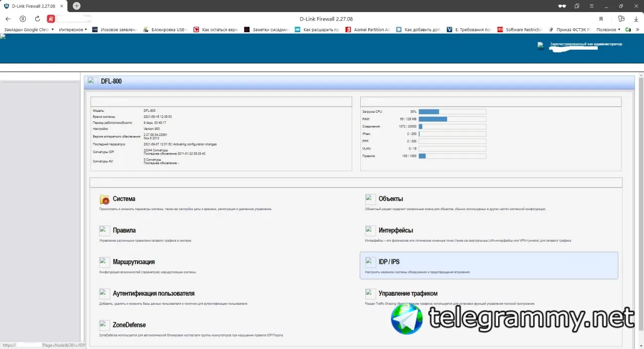Click the icon beside Управление трафиком
The height and width of the screenshot is (349, 644).
pos(370,294)
